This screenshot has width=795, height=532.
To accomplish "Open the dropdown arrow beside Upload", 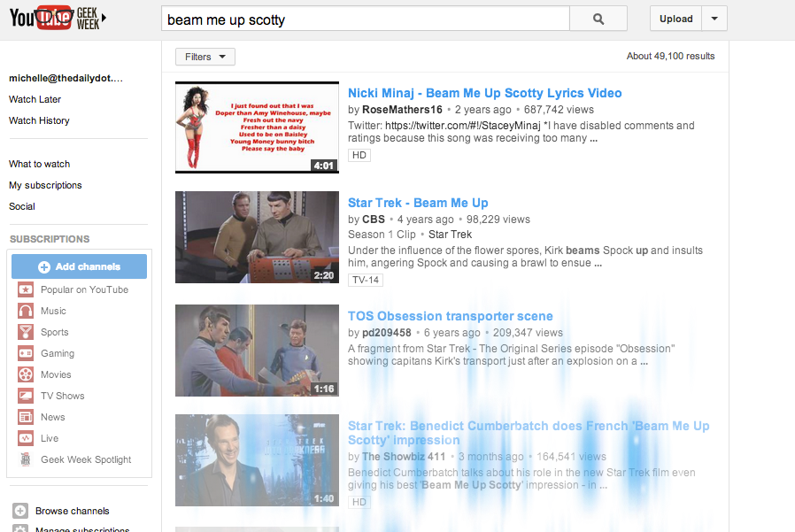I will click(x=714, y=19).
